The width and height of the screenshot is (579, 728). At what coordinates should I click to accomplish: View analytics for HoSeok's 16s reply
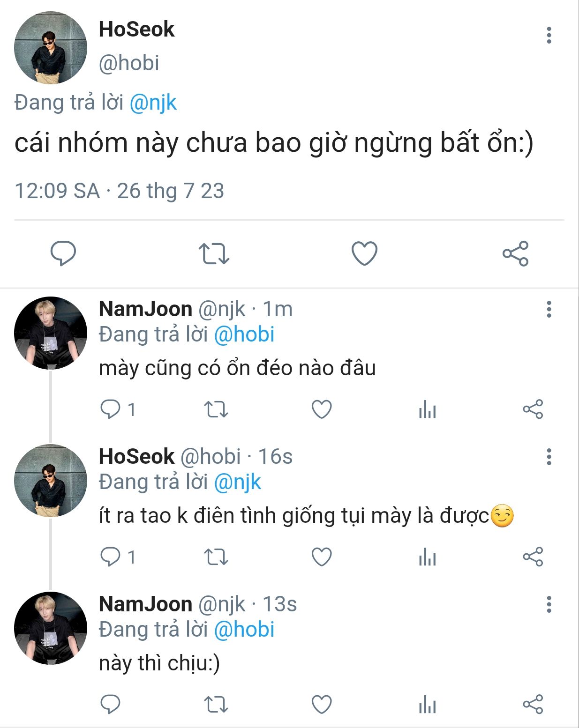point(427,557)
